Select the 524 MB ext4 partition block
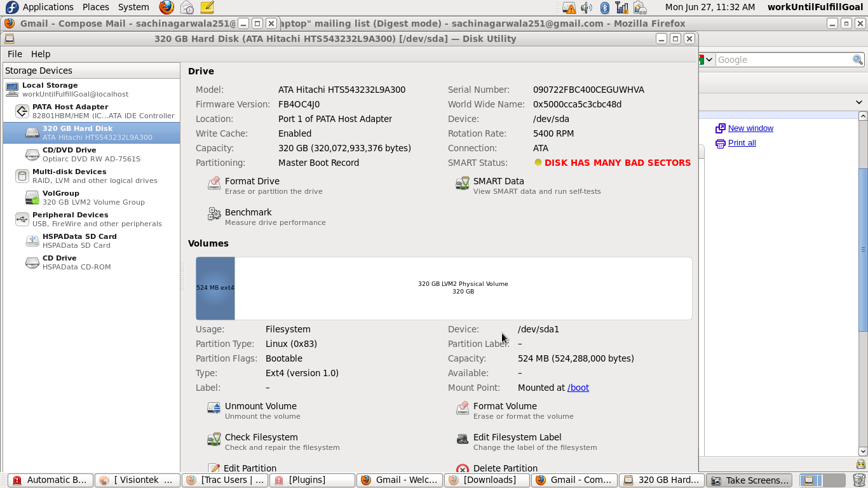The image size is (868, 488). pyautogui.click(x=215, y=288)
